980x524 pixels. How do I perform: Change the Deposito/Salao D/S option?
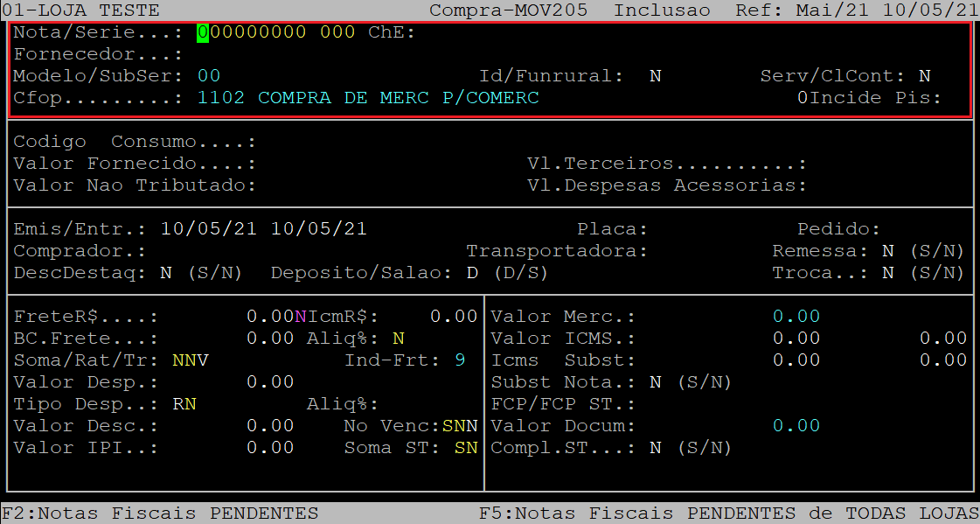pyautogui.click(x=472, y=273)
